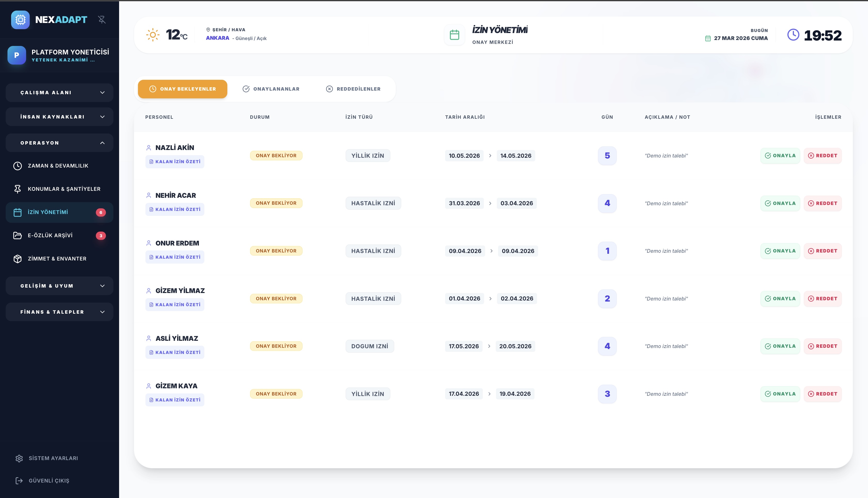
Task: Expand the Çalışma Alanı section
Action: click(x=59, y=93)
